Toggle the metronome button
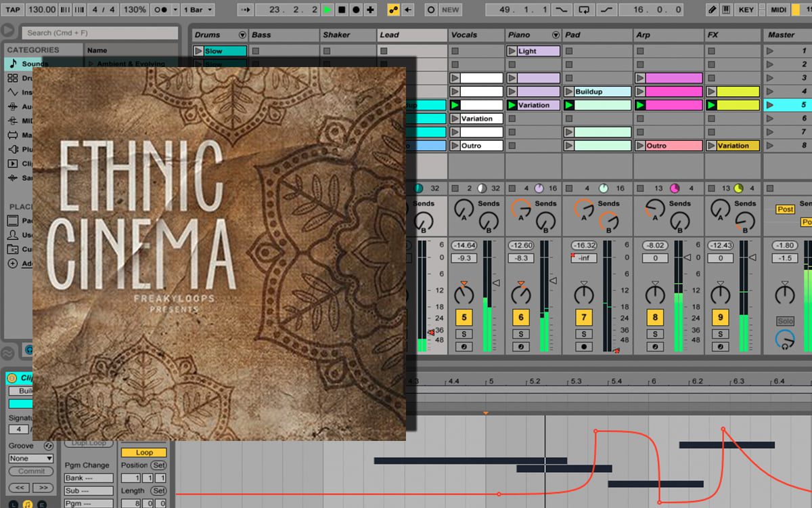Image resolution: width=812 pixels, height=508 pixels. pyautogui.click(x=162, y=9)
